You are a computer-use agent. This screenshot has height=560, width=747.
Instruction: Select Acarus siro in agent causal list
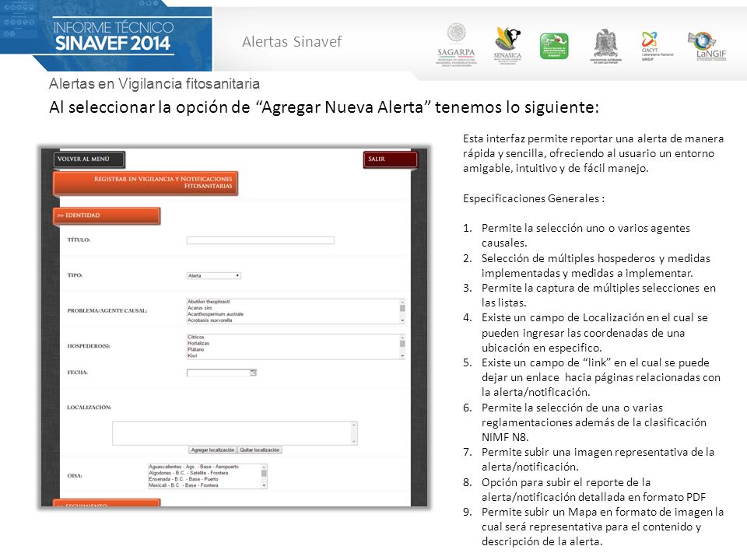tap(200, 308)
